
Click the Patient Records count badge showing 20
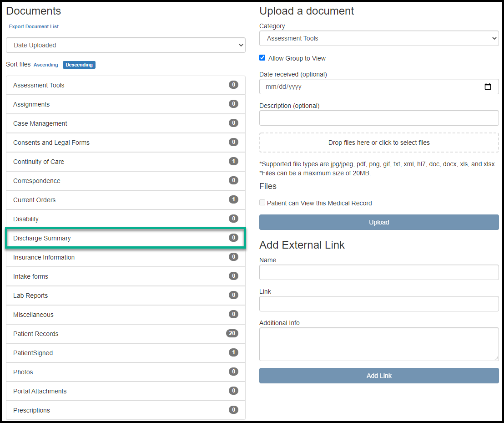[x=232, y=333]
